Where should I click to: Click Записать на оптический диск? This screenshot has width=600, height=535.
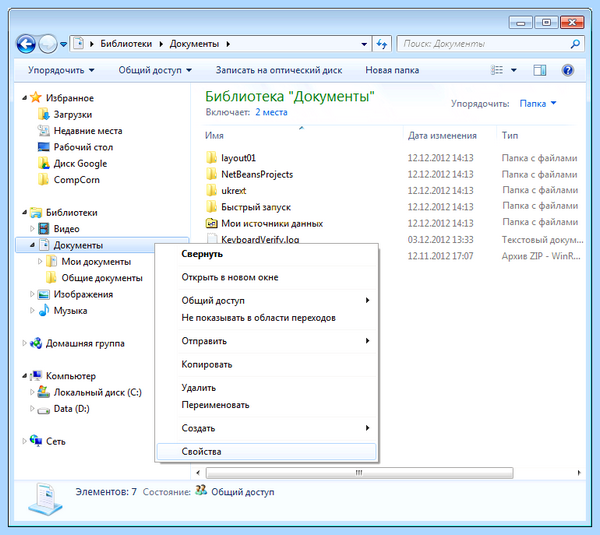[279, 70]
